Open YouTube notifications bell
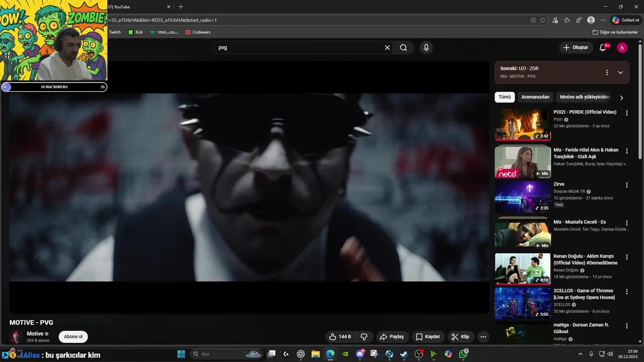This screenshot has height=362, width=644. 603,48
